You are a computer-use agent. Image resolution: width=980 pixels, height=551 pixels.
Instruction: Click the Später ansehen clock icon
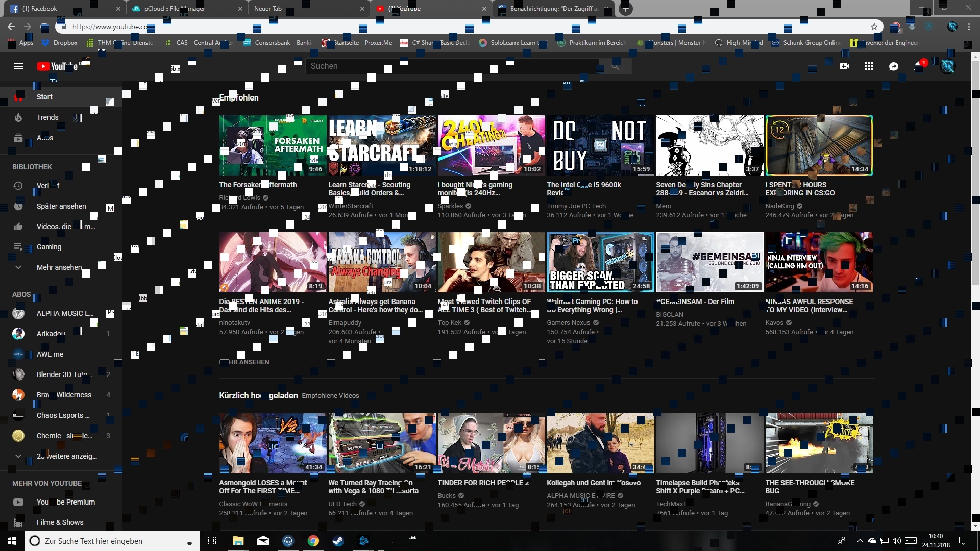[x=18, y=206]
